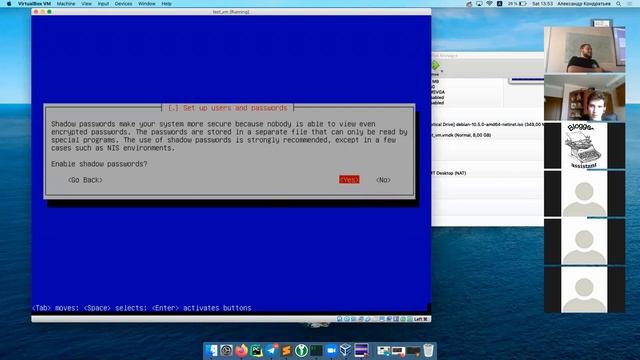Click the date and time Sat 13:53
This screenshot has width=640, height=360.
pyautogui.click(x=542, y=4)
